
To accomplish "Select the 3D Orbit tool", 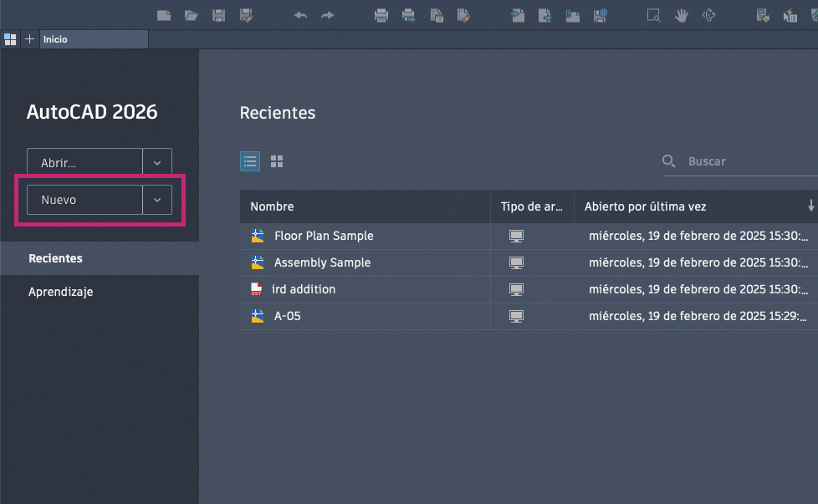I will [x=708, y=16].
